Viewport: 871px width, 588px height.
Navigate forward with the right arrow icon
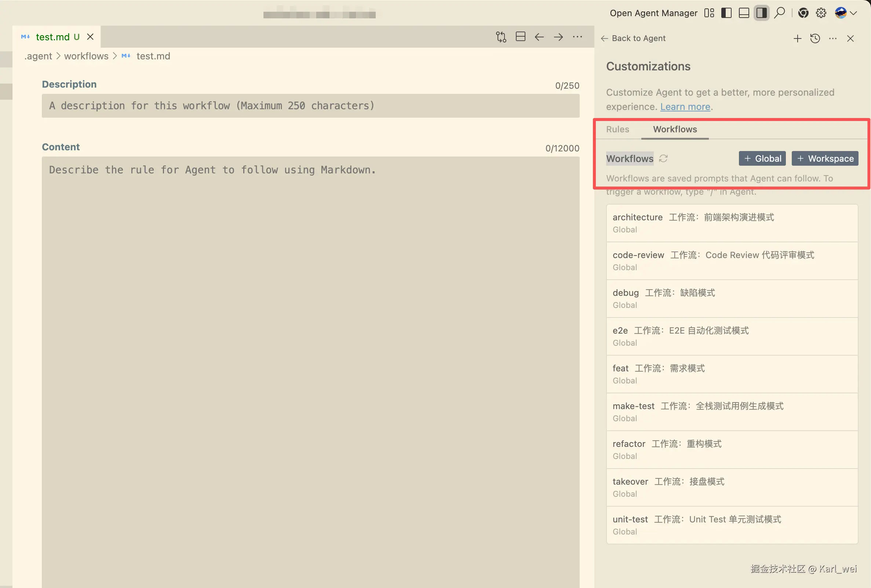tap(558, 37)
